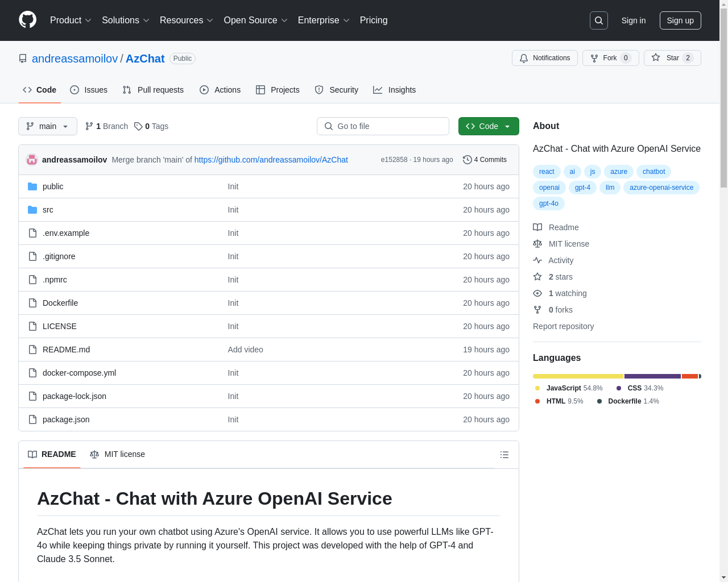This screenshot has width=728, height=582.
Task: Expand the Enterprise menu
Action: (x=324, y=20)
